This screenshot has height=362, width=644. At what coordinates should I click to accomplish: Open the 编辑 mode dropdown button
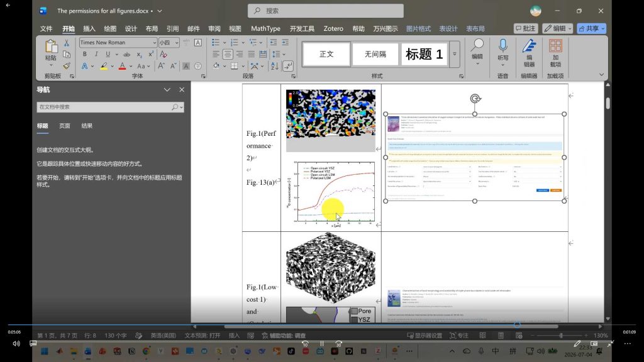coord(557,28)
